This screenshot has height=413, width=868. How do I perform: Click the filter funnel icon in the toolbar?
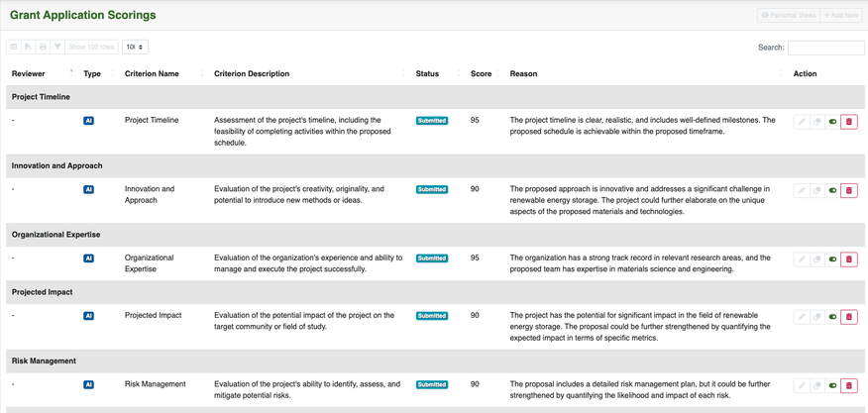pyautogui.click(x=57, y=47)
